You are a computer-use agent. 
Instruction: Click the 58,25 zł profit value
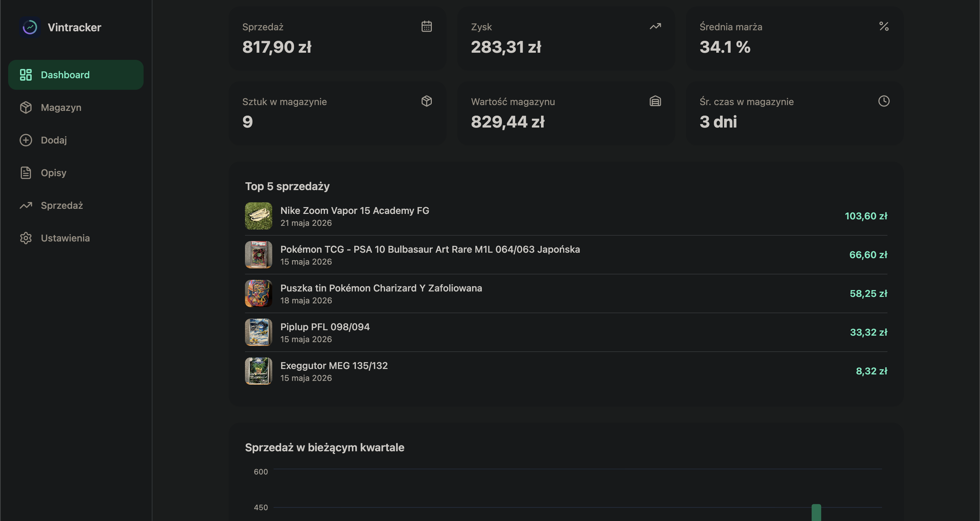(868, 293)
